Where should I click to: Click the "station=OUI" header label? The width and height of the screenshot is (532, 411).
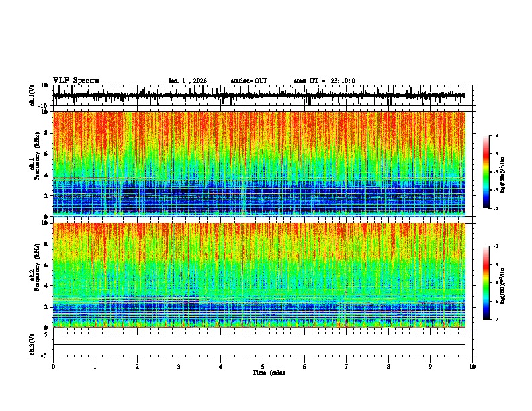249,81
